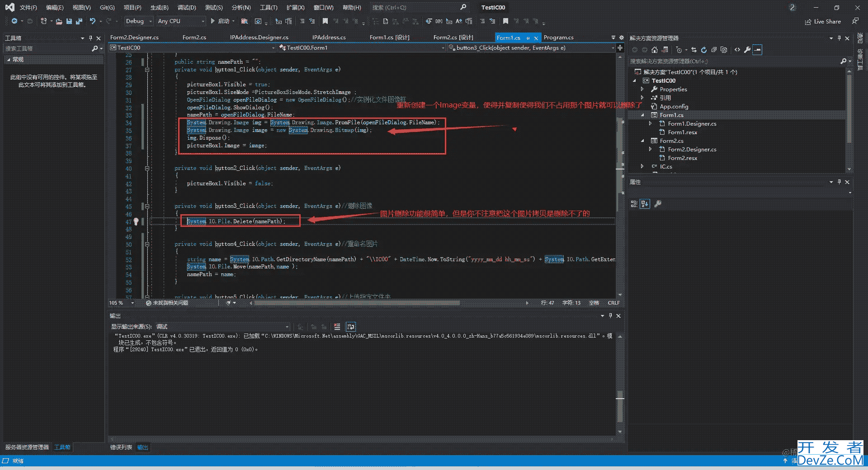Click the Home icon in Solution Explorer
Image resolution: width=868 pixels, height=470 pixels.
click(655, 50)
